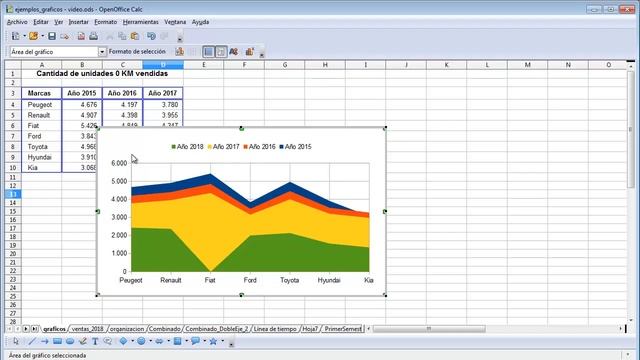Image resolution: width=640 pixels, height=360 pixels.
Task: Expand the Symbol Shapes dropdown arrow
Action: click(150, 341)
